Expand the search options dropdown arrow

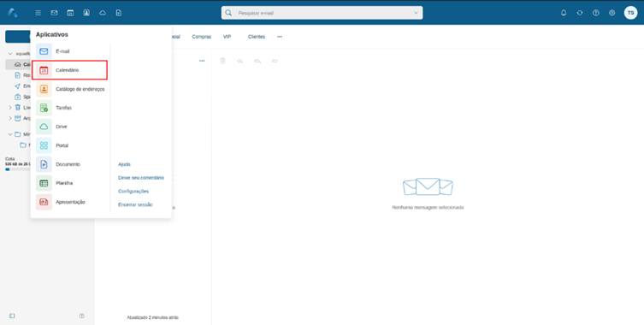tap(416, 13)
